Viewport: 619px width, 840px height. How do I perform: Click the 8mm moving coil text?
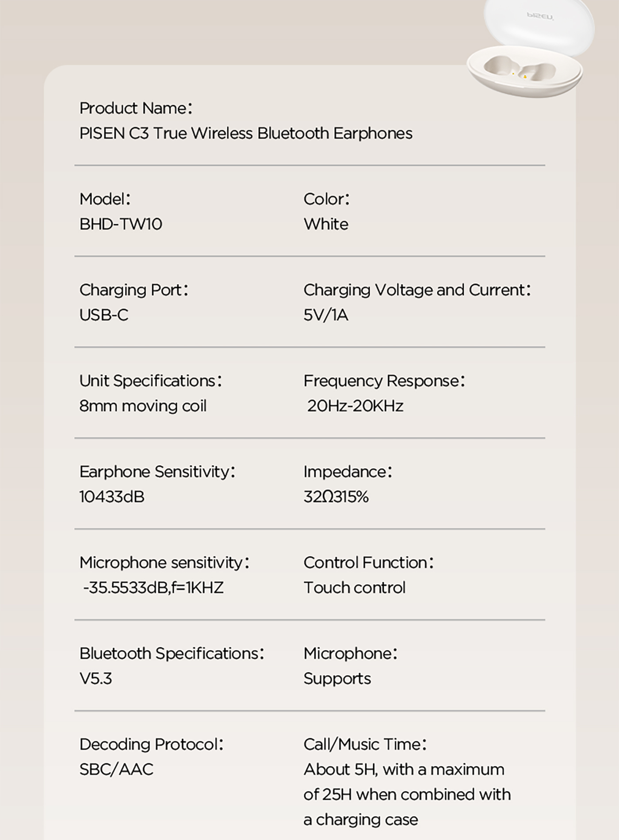pos(143,406)
